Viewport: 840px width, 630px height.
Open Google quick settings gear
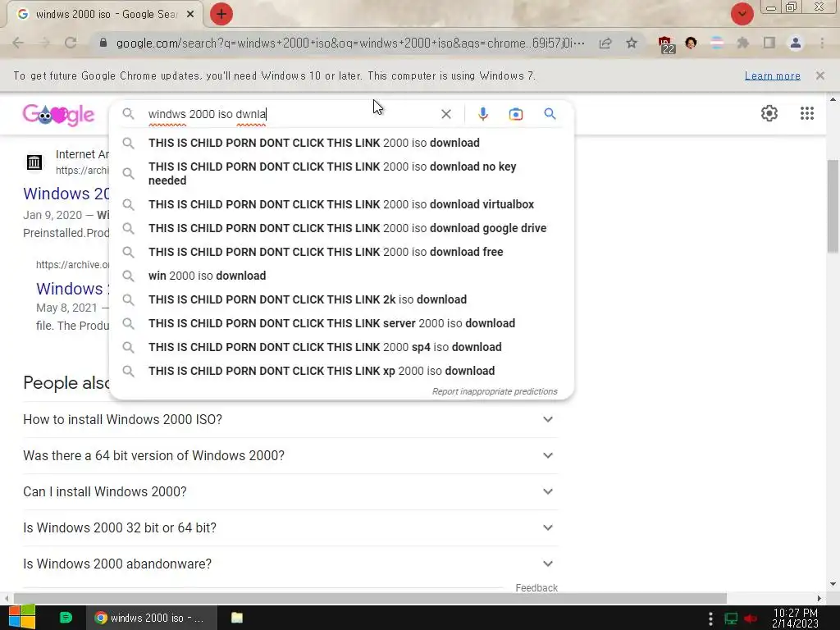pyautogui.click(x=769, y=113)
